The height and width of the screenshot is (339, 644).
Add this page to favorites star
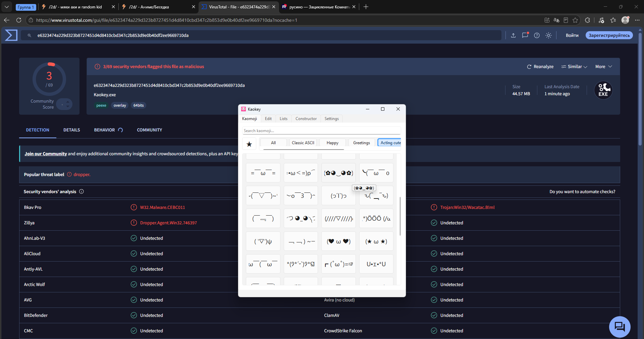pyautogui.click(x=575, y=20)
